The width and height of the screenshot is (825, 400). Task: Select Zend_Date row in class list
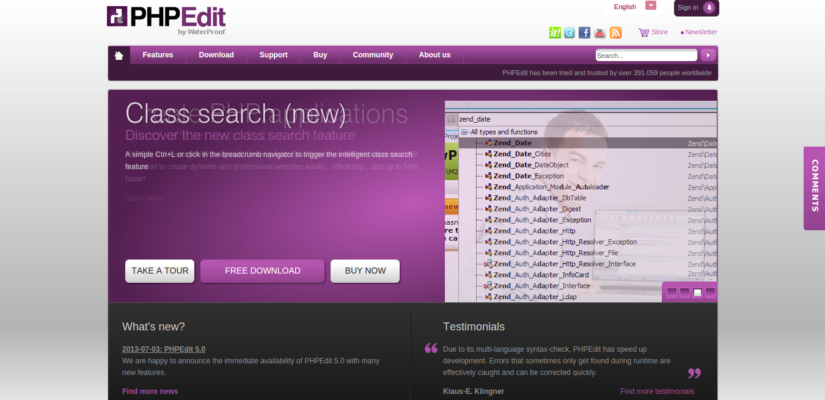click(x=588, y=143)
